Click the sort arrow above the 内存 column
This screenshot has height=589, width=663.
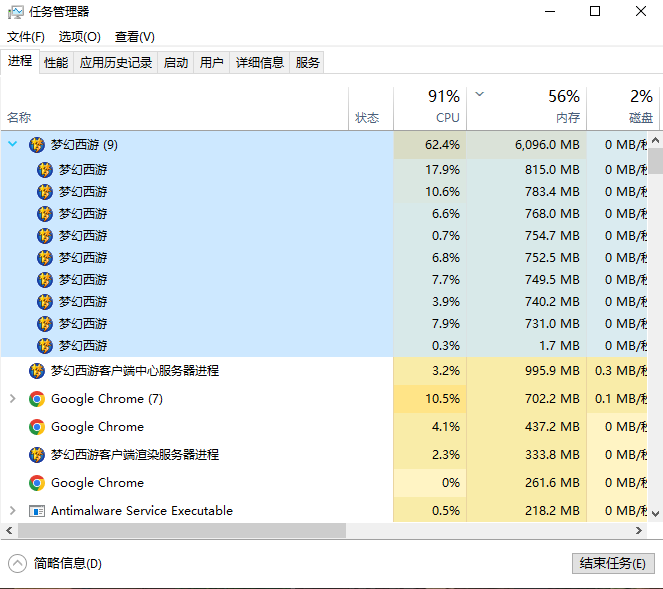pyautogui.click(x=479, y=94)
